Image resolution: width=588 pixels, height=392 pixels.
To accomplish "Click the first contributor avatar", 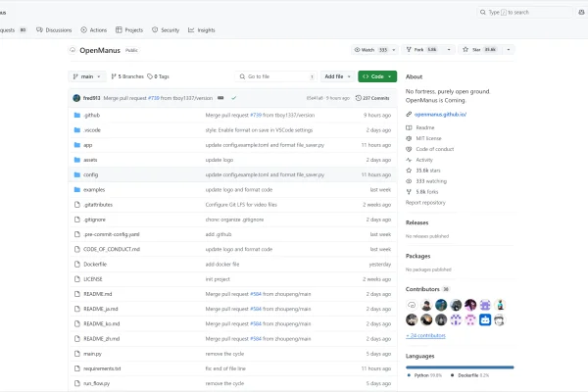I will pyautogui.click(x=412, y=305).
